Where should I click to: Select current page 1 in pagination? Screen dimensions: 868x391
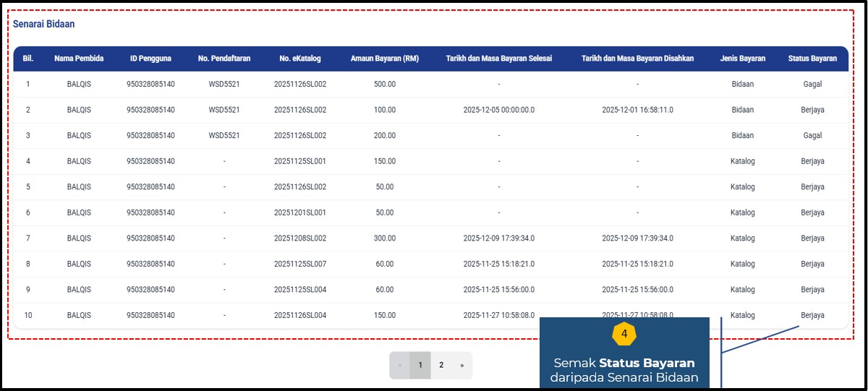coord(420,366)
